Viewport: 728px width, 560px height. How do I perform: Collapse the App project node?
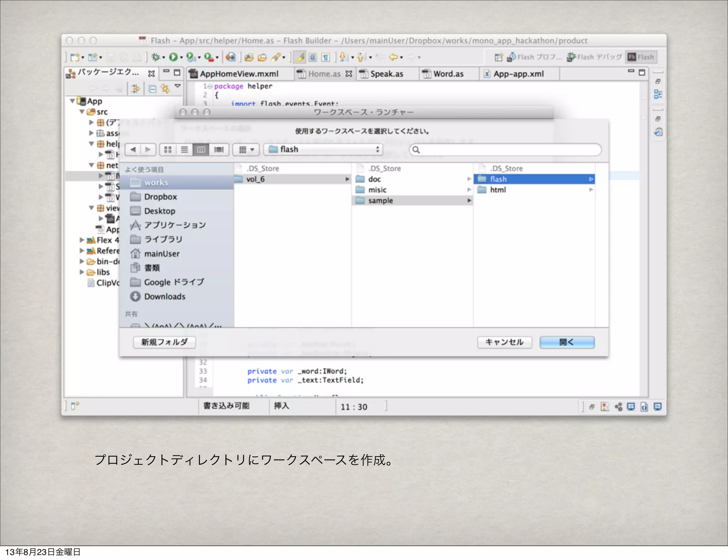[73, 101]
